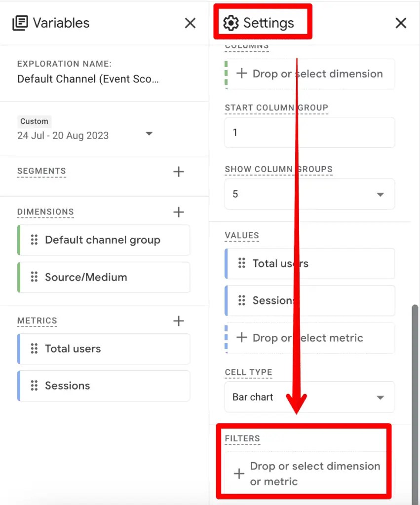Click Drop or select metric in Values
Image resolution: width=420 pixels, height=505 pixels.
(309, 338)
